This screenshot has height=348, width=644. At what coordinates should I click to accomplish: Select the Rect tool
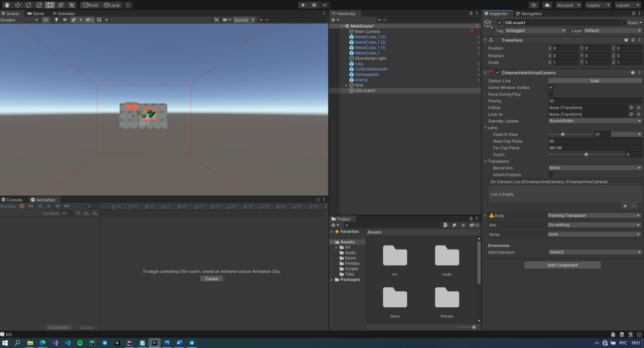coord(50,5)
